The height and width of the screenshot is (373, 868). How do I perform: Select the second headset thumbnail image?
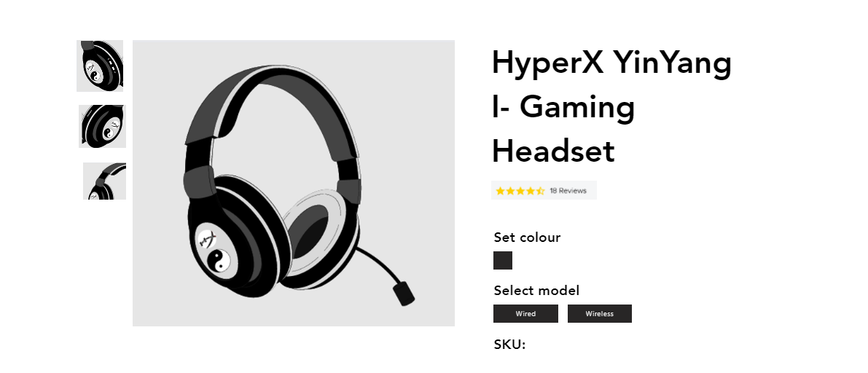pos(103,126)
